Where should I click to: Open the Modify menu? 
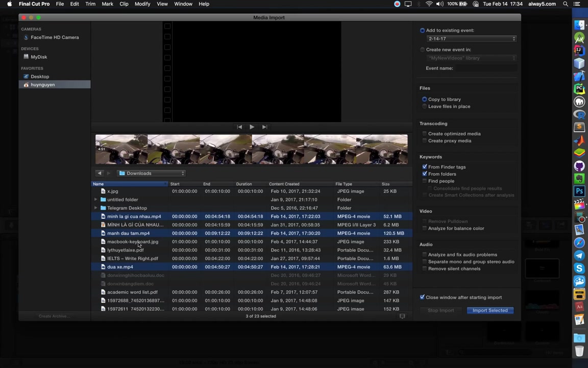coord(142,4)
